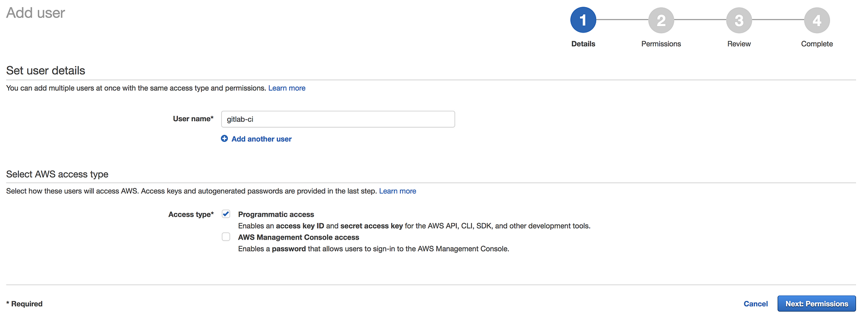Click the Add another user text link
Viewport: 868px width, 321px height.
tap(261, 139)
